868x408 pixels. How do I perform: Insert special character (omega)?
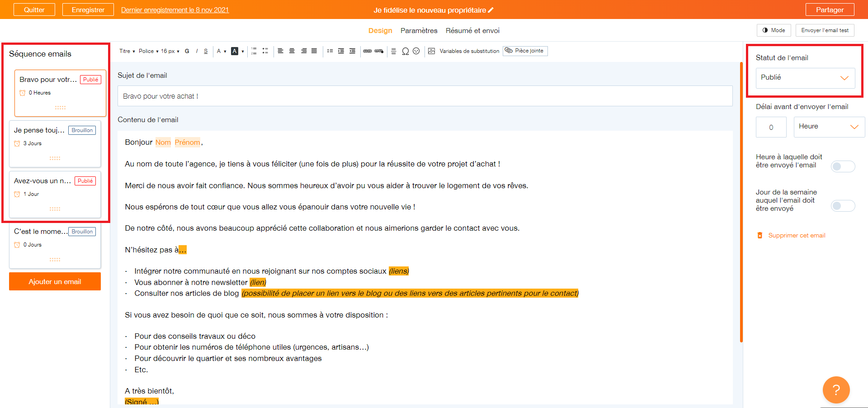click(x=406, y=51)
